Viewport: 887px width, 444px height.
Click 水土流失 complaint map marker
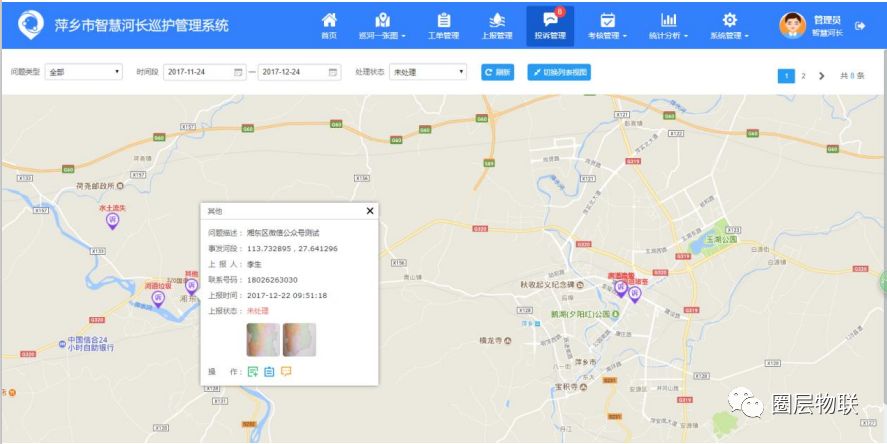pos(113,221)
